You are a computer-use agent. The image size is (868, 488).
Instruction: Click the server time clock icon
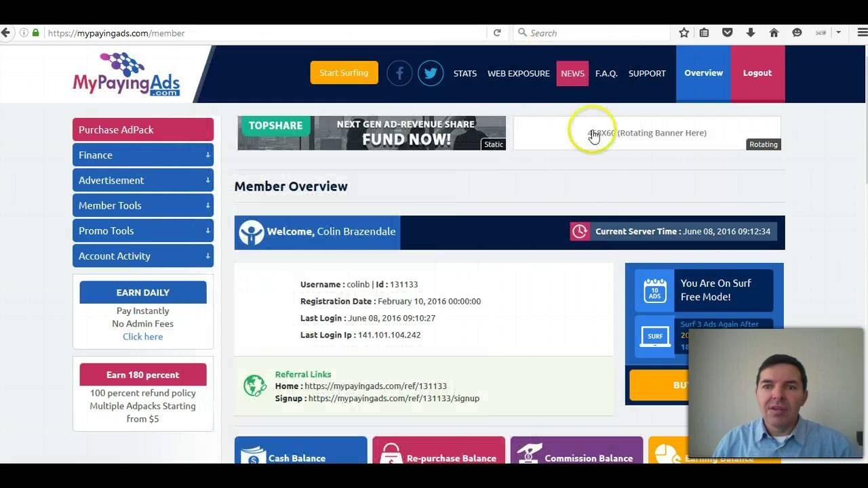[580, 232]
